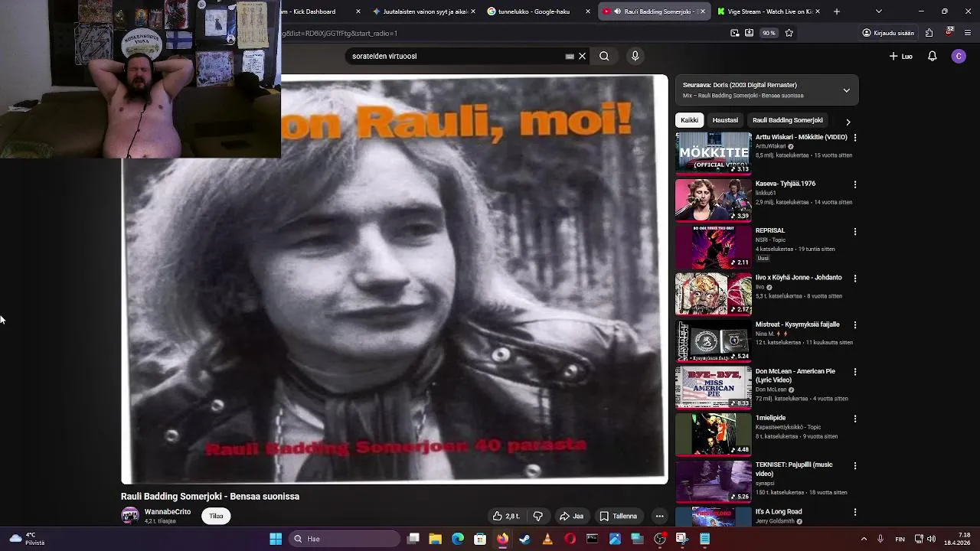Launch Microsoft Edge from taskbar

(x=458, y=539)
